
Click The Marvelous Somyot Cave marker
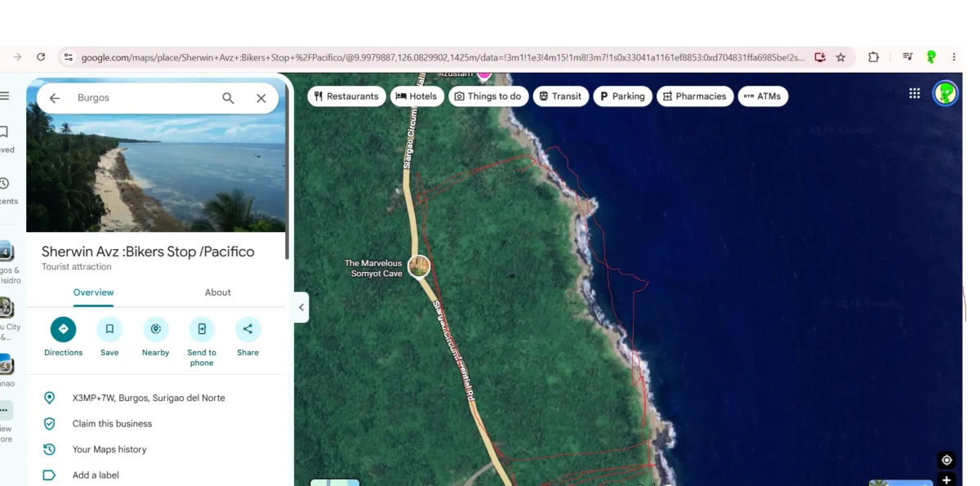pyautogui.click(x=419, y=266)
